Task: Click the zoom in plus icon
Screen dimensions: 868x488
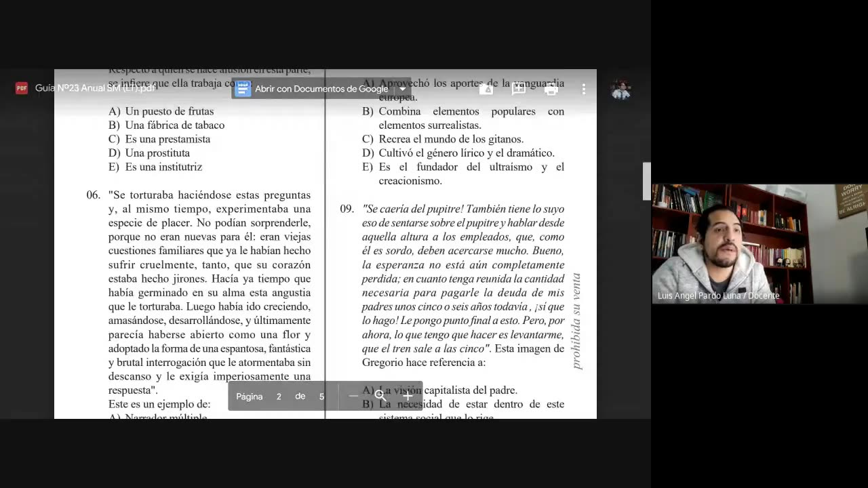Action: click(x=408, y=396)
